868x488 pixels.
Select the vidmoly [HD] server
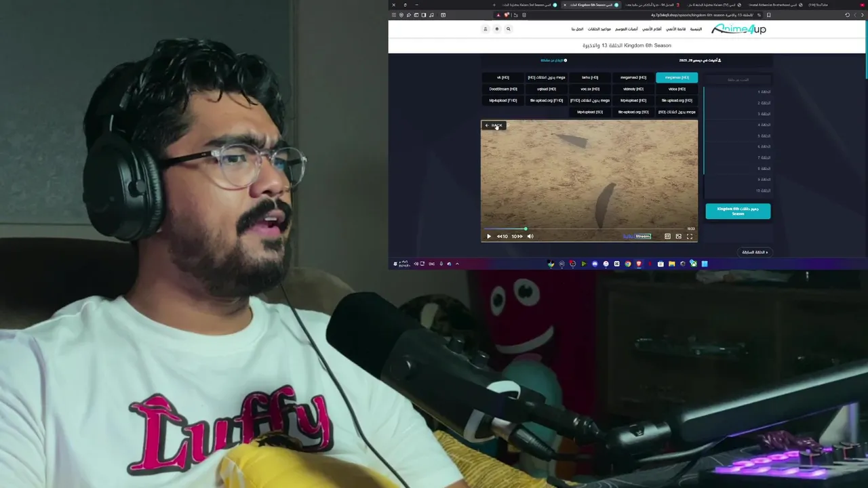tap(633, 89)
